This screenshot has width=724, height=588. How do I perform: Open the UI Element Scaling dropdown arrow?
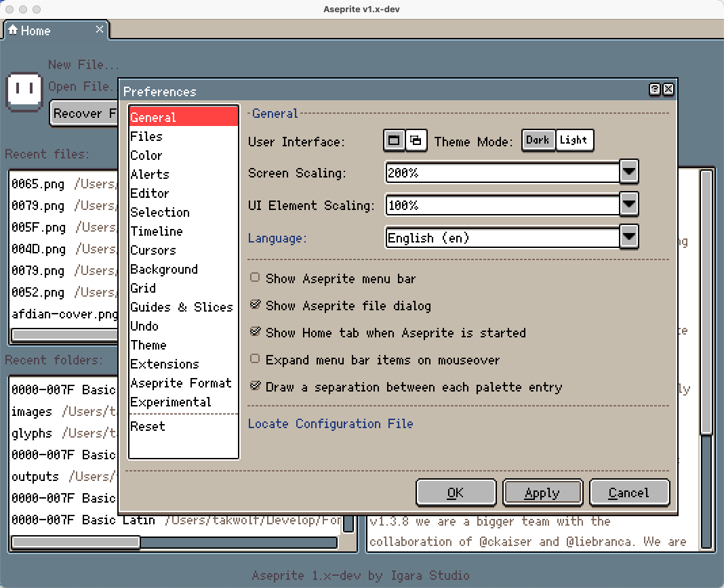coord(629,205)
